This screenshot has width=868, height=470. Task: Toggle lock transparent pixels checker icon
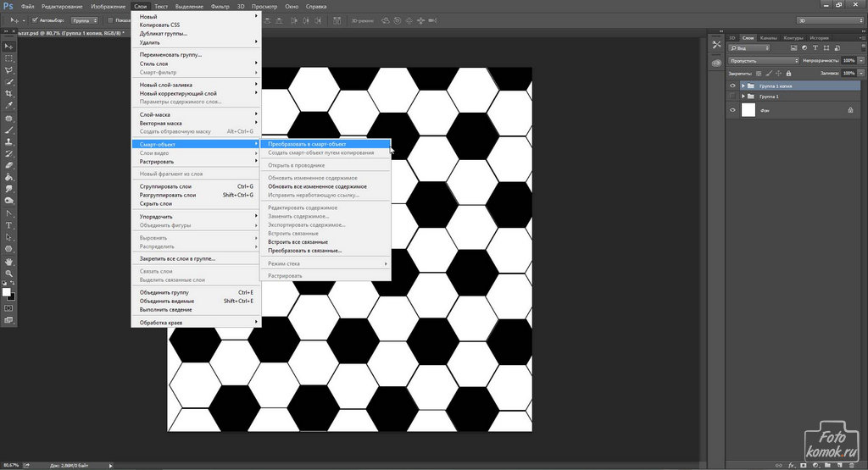[759, 73]
